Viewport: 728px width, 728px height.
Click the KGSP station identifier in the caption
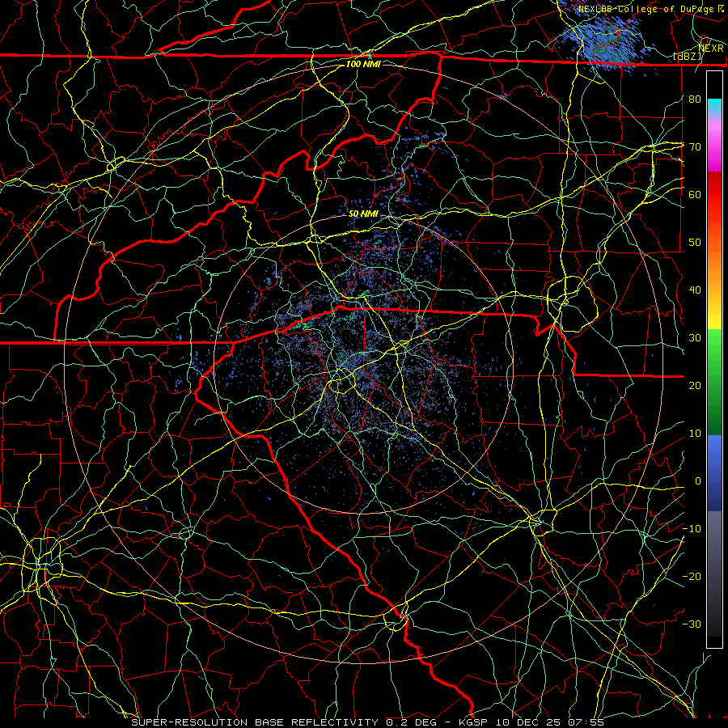pos(473,722)
